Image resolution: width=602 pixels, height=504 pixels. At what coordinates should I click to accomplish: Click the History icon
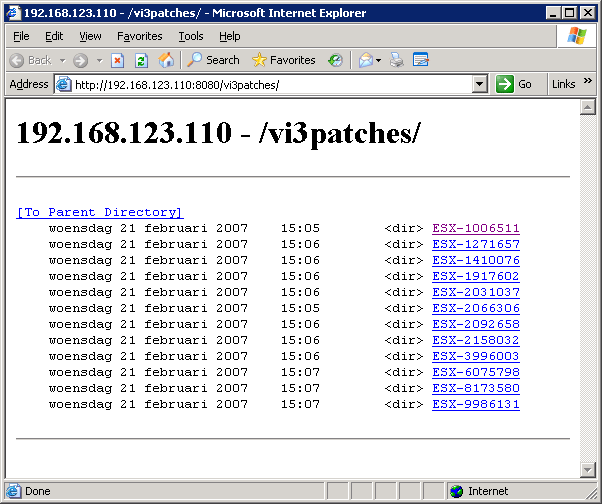click(x=335, y=60)
